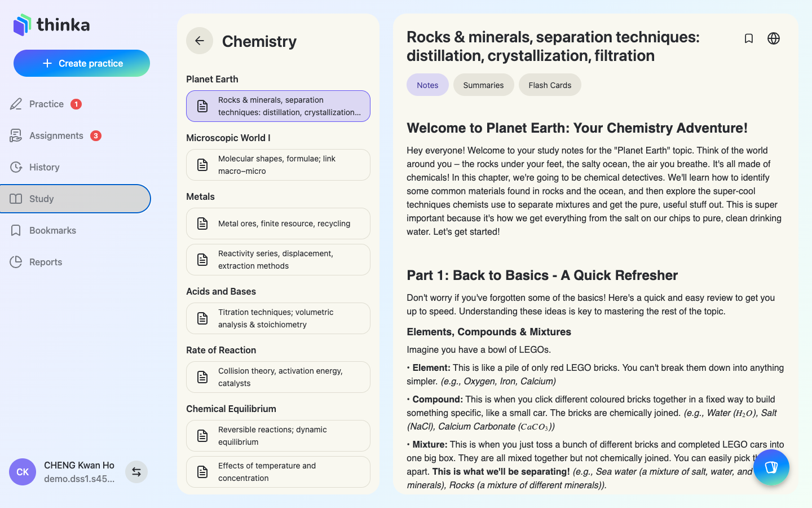
Task: Go back from Chemistry using arrow
Action: pyautogui.click(x=200, y=41)
